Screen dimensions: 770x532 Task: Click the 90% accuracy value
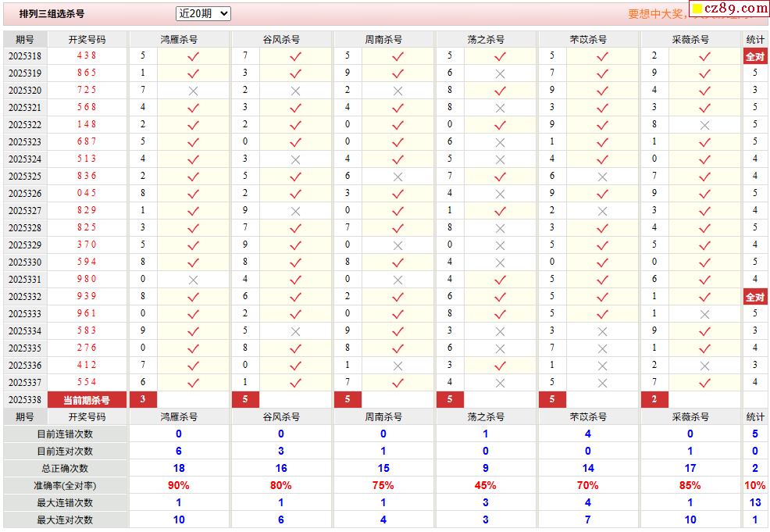179,485
